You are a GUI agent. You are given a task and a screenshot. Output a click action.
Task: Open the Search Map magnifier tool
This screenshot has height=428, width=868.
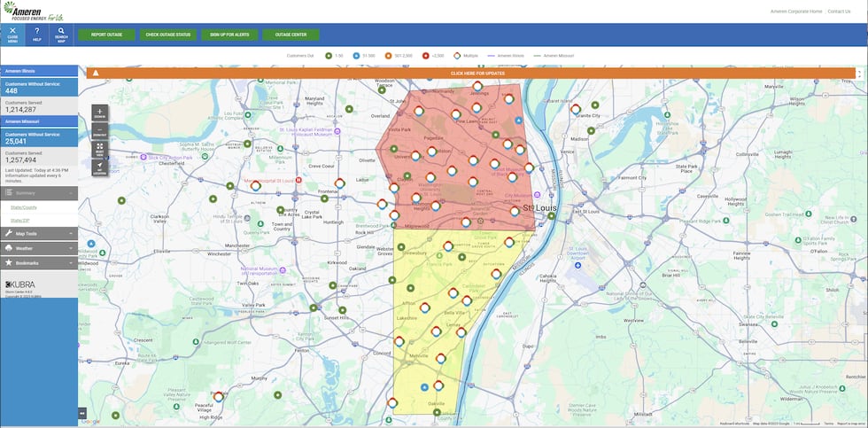pos(61,31)
